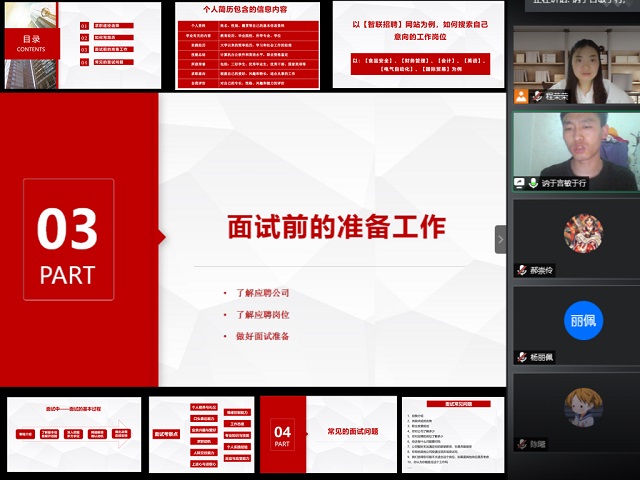Open the 智联招聘 example slide thumbnail

point(419,44)
